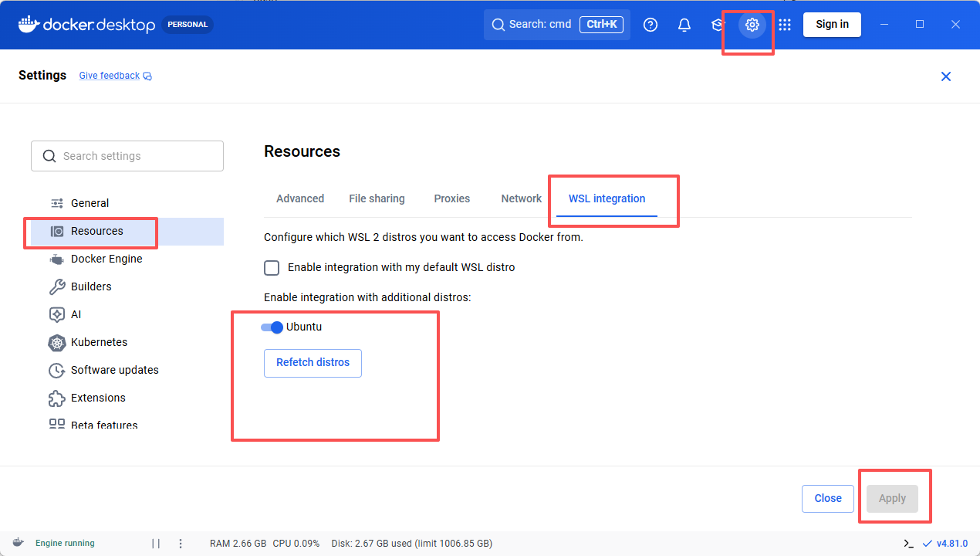Screen dimensions: 980x556
Task: Click the RAM 2.66 GB status text
Action: click(x=238, y=544)
